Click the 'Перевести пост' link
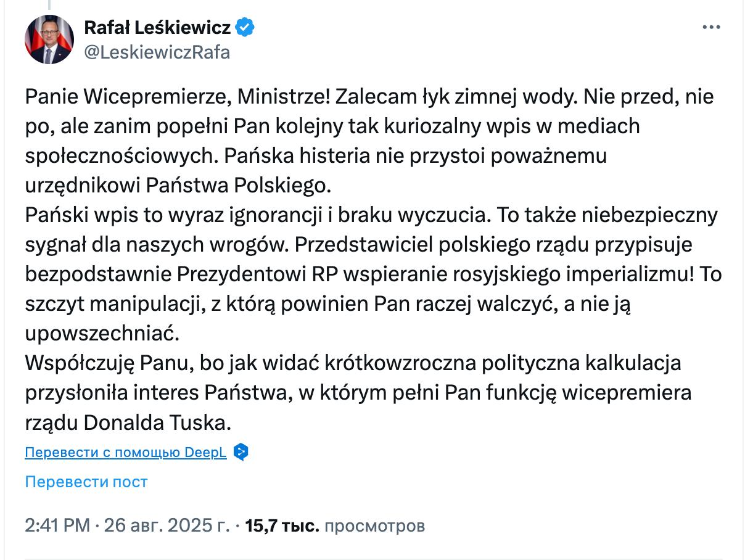This screenshot has width=745, height=560. click(x=86, y=482)
